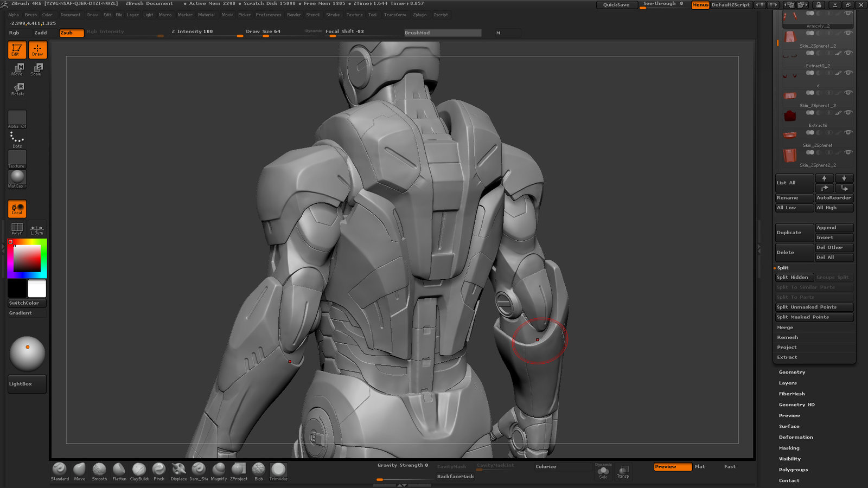Expand the Deformation subpalette
868x488 pixels.
click(796, 438)
